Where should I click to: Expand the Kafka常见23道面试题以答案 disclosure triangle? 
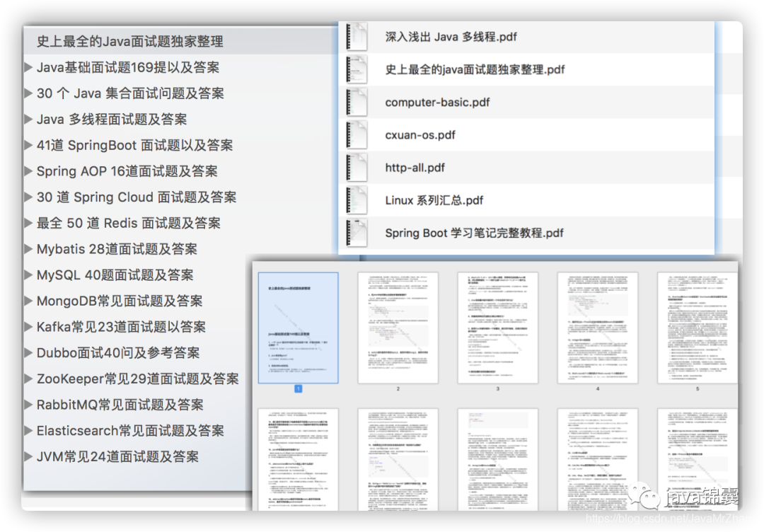[29, 327]
